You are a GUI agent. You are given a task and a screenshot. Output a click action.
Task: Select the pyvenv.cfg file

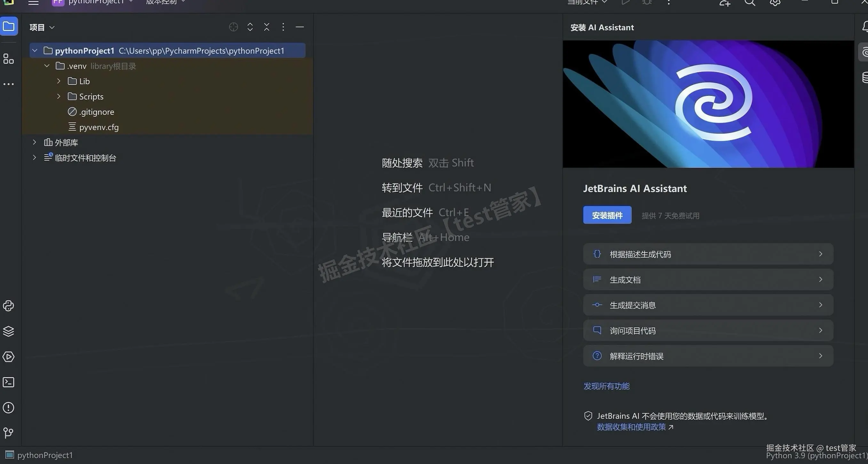pyautogui.click(x=99, y=127)
